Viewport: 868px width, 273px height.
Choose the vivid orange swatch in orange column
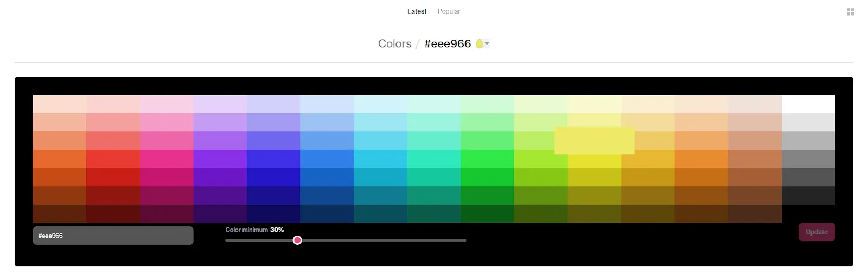tap(701, 159)
